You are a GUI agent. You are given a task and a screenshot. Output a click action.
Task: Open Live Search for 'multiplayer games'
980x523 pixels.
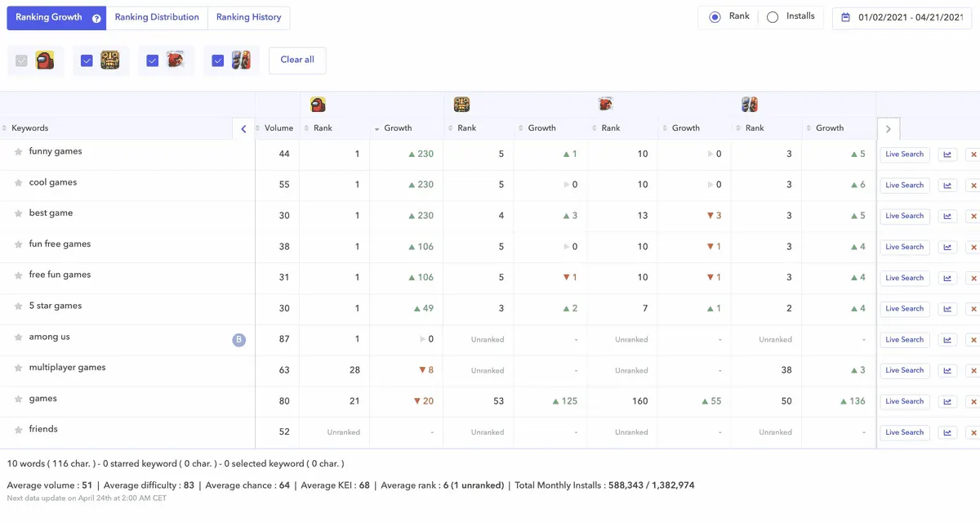pyautogui.click(x=905, y=371)
